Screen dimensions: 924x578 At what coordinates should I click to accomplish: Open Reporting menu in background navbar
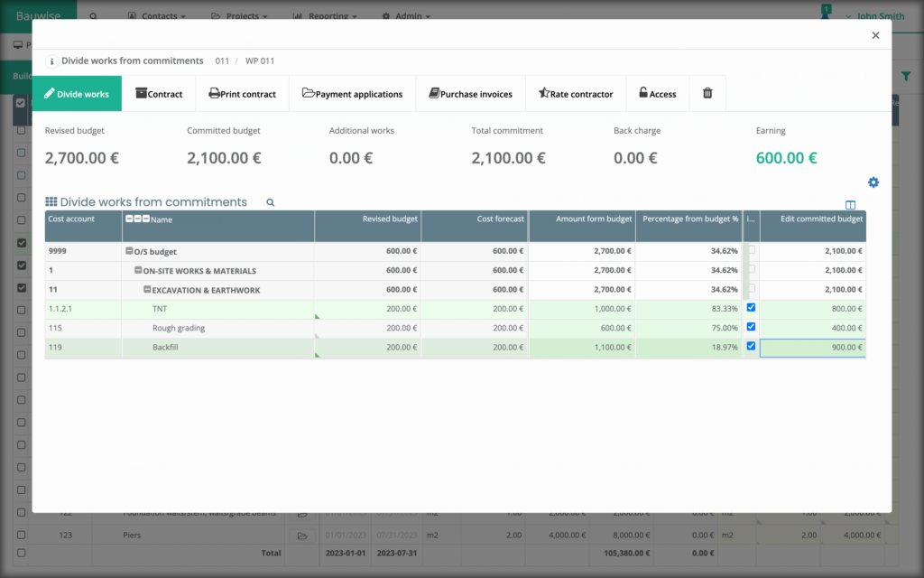(325, 16)
